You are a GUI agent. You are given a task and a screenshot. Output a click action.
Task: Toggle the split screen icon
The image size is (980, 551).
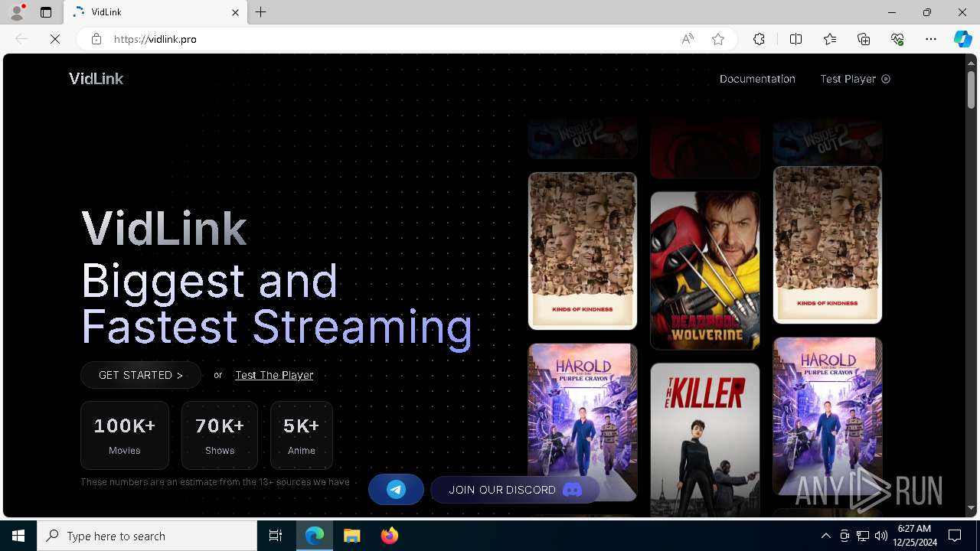tap(795, 39)
